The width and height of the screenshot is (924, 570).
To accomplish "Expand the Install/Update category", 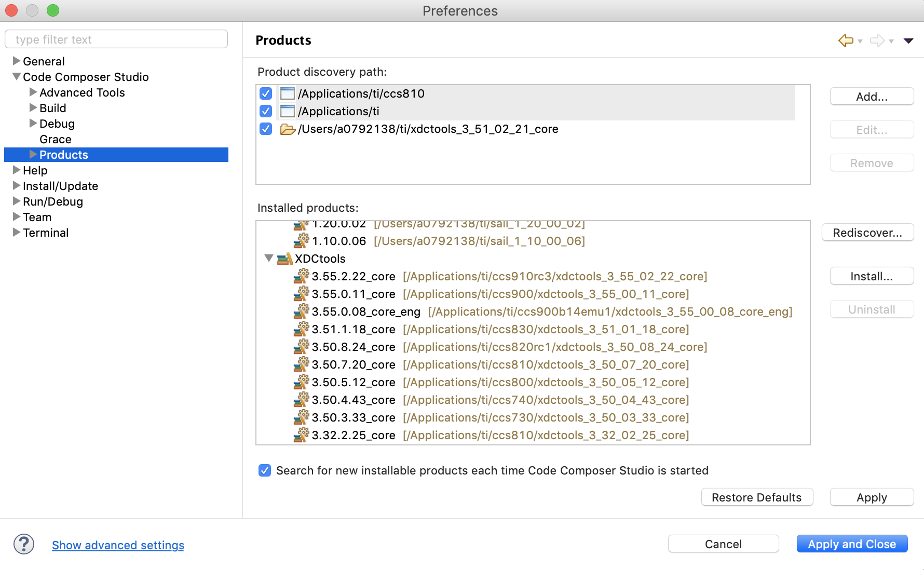I will [x=17, y=185].
